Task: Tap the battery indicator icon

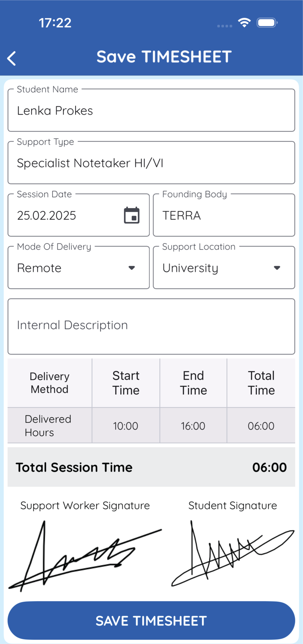Action: click(267, 23)
